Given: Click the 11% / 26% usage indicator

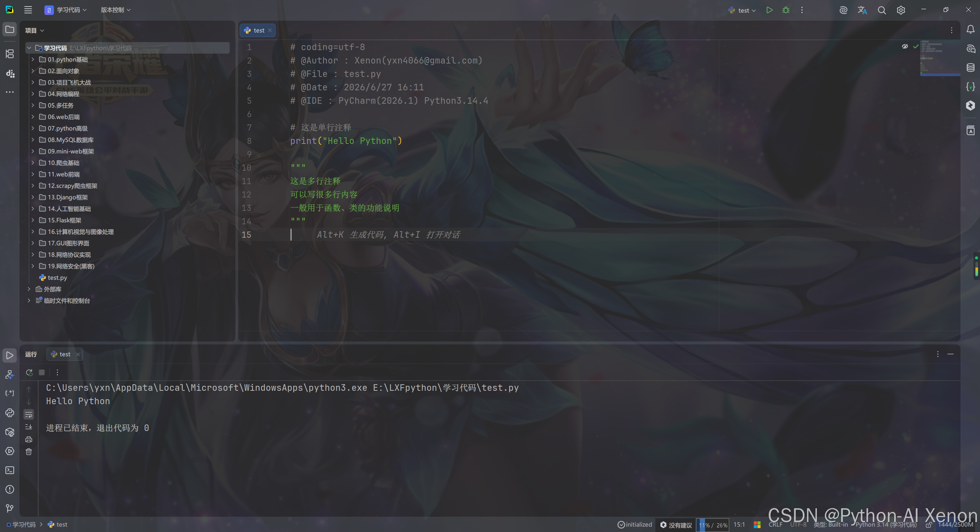Looking at the screenshot, I should (x=713, y=525).
